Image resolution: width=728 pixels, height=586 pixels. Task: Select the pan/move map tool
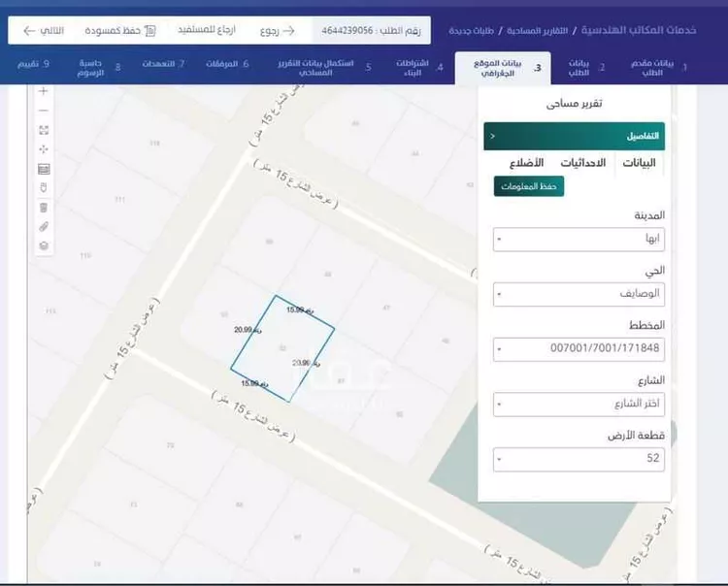[x=44, y=148]
